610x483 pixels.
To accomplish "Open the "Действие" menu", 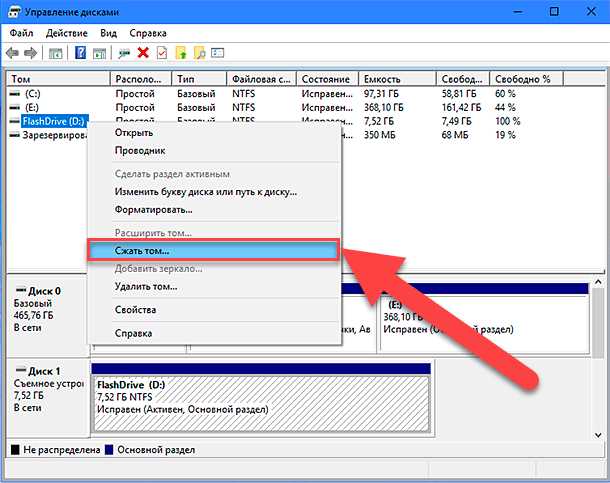I will coord(67,33).
